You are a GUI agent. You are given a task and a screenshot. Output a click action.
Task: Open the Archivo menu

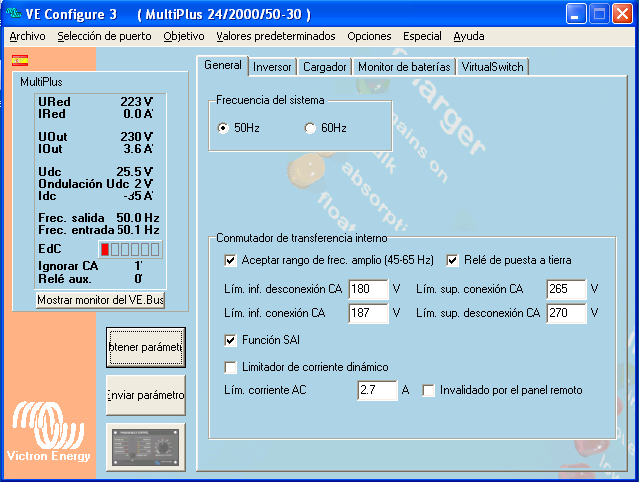click(x=27, y=36)
